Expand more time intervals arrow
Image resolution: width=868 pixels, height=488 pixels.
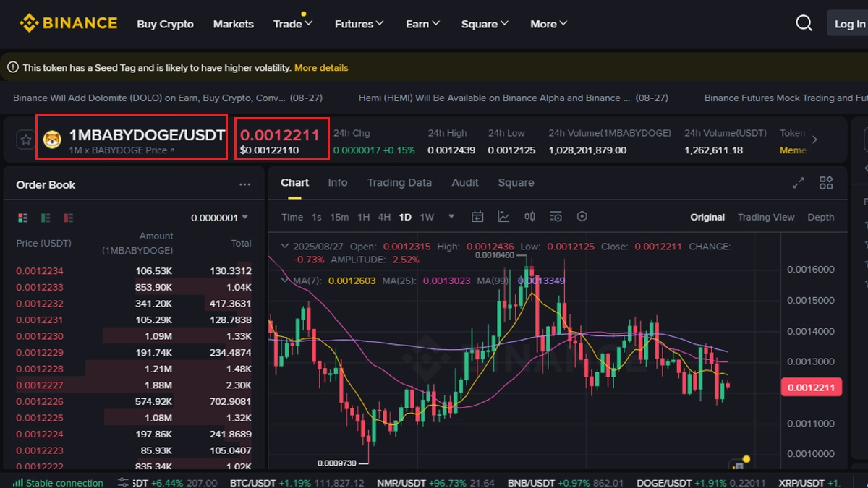coord(451,216)
